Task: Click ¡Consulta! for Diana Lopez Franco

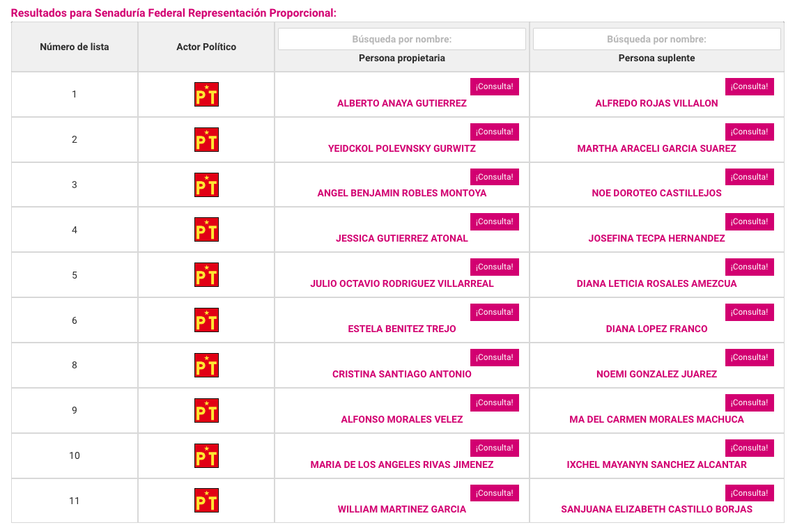Action: (750, 312)
